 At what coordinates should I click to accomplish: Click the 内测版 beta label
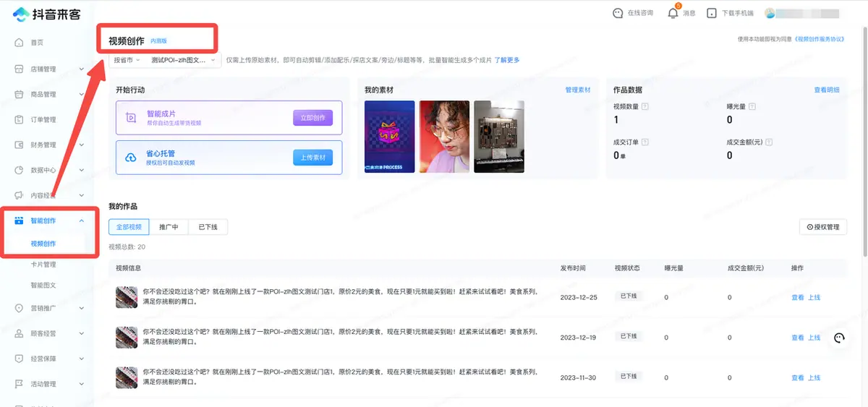click(158, 40)
